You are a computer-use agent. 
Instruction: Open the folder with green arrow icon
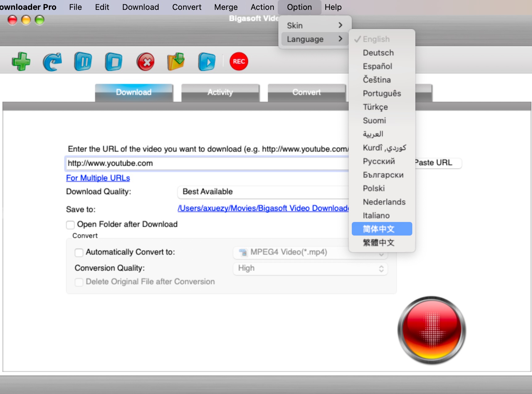(x=176, y=62)
